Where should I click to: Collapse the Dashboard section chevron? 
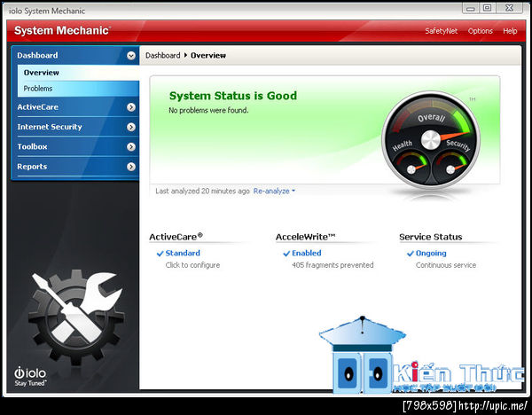click(131, 56)
